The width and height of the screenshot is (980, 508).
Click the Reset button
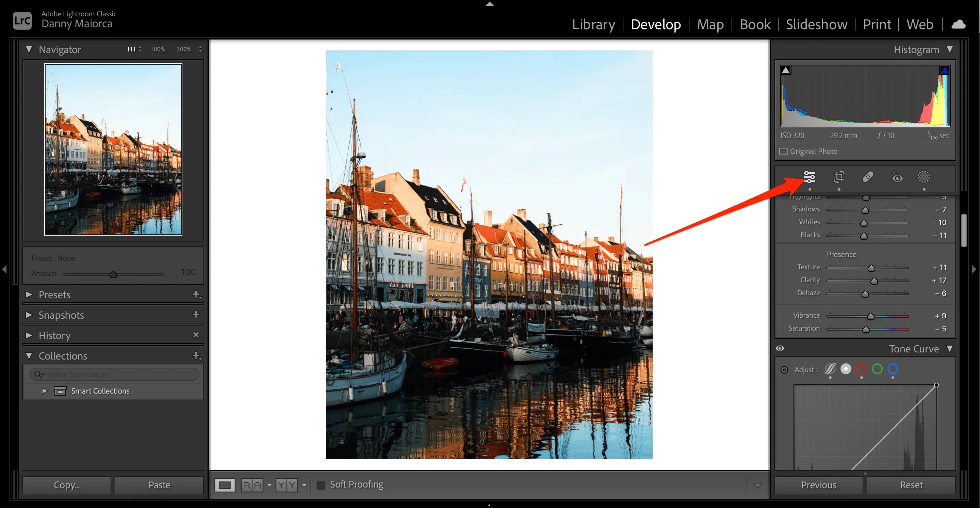coord(912,485)
